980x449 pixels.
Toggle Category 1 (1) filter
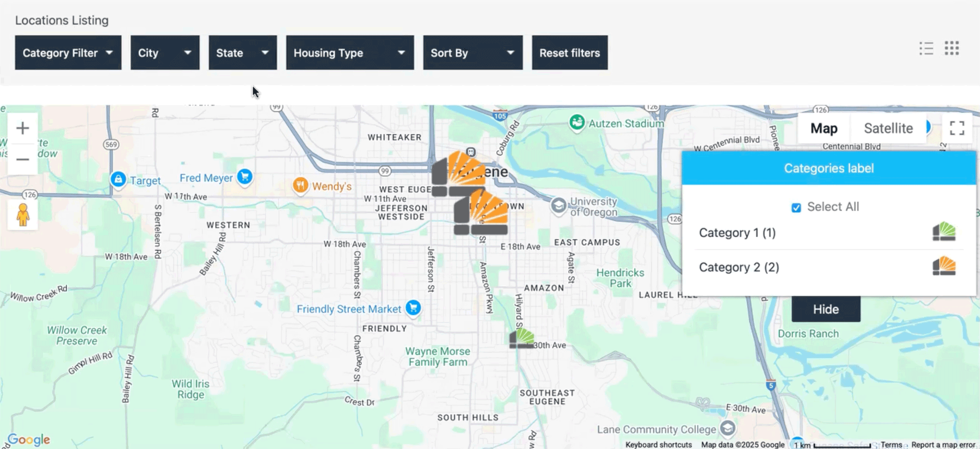click(x=737, y=233)
